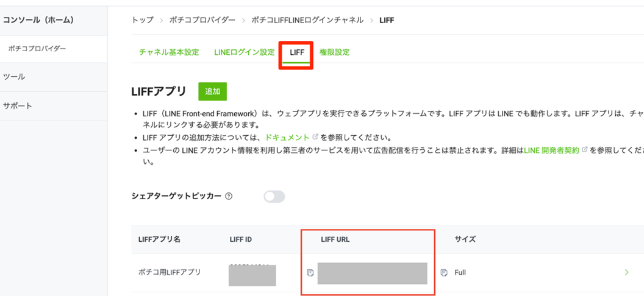Select ポチコプロバイダー in sidebar
The width and height of the screenshot is (644, 296).
click(x=37, y=48)
